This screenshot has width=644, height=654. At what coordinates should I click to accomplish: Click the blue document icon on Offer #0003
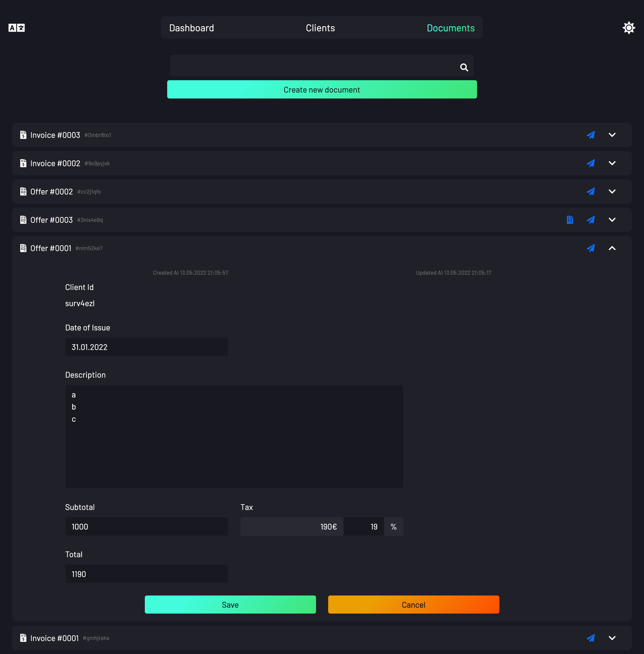tap(570, 220)
